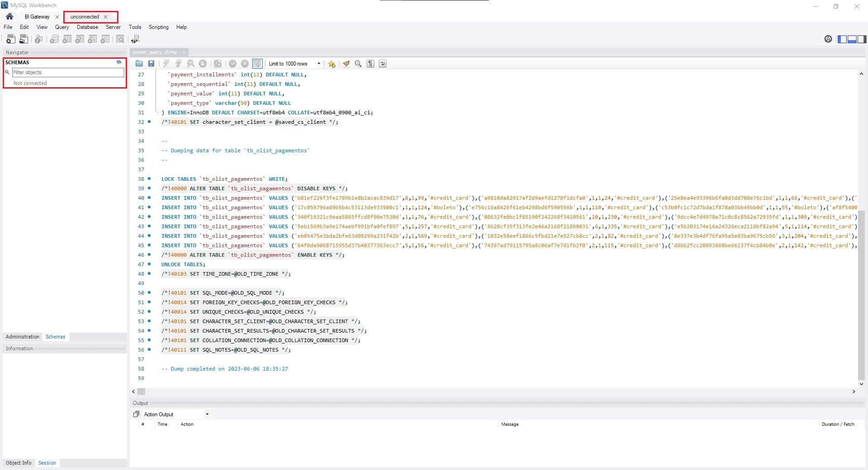
Task: Click the create new view icon
Action: click(80, 39)
